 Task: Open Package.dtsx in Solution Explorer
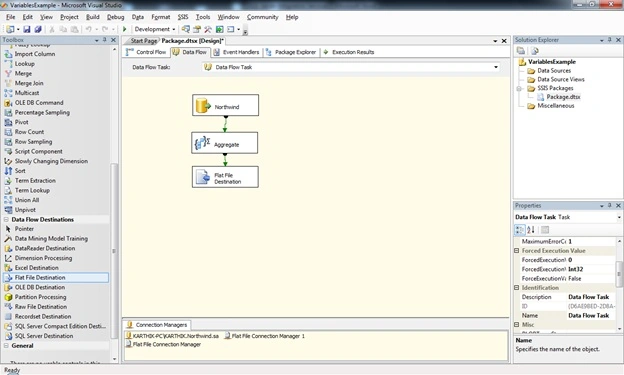pos(563,97)
